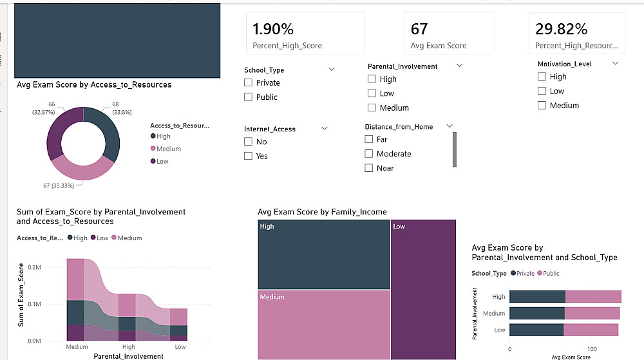Click the Distance_from_Home slicer chevron
This screenshot has width=644, height=360.
pos(450,126)
